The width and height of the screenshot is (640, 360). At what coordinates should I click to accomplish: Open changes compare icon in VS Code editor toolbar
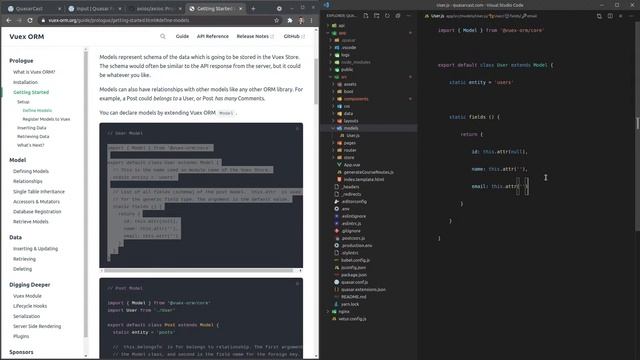point(599,16)
